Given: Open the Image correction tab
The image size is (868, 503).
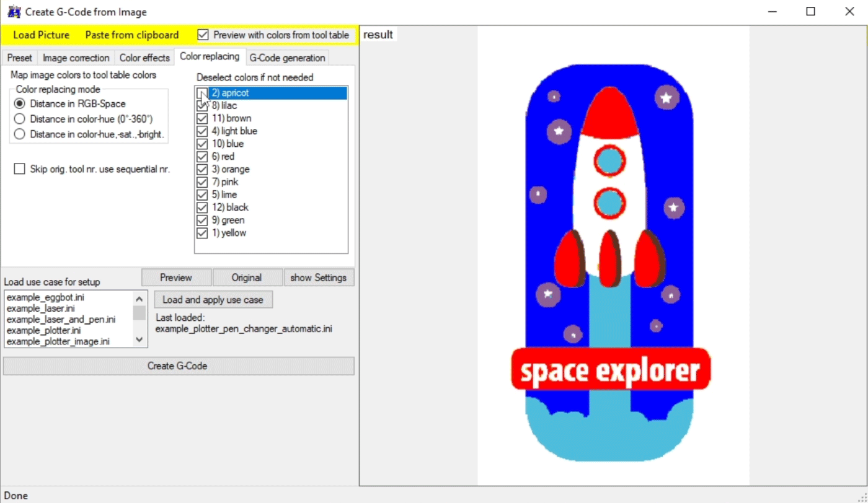Looking at the screenshot, I should [x=76, y=58].
